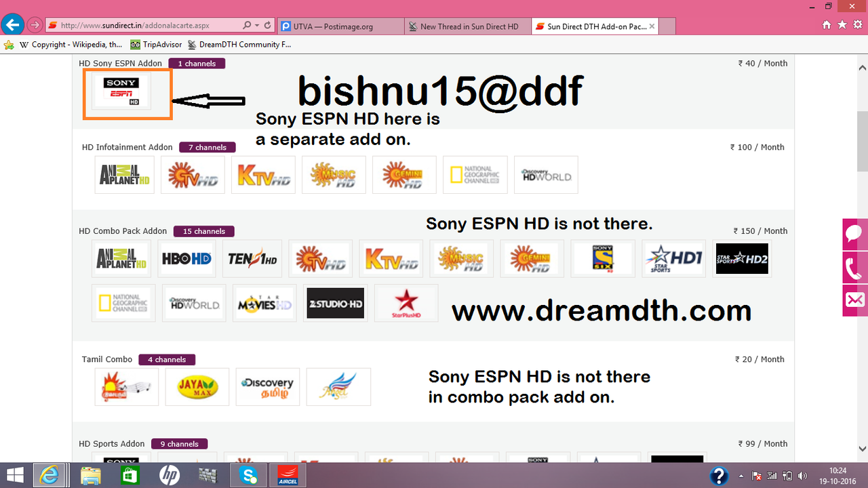Click the 15 channels badge for Combo Pack
Screen dimensions: 868x488
click(x=204, y=231)
